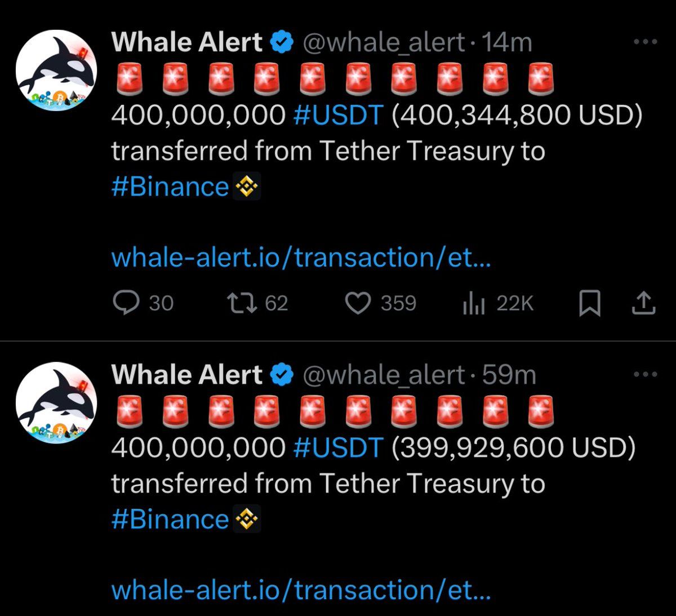
Task: Click #USDT hashtag in the second tweet
Action: tap(339, 447)
